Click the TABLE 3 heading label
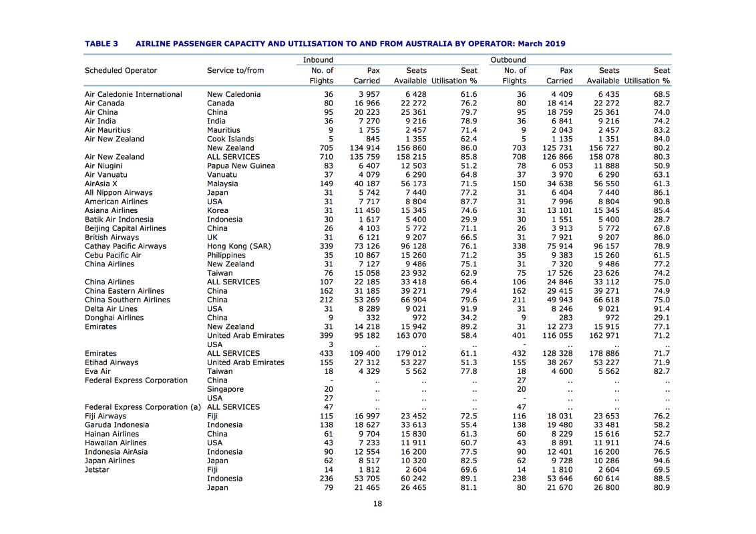Viewport: 756px width, 534px height. pyautogui.click(x=102, y=44)
